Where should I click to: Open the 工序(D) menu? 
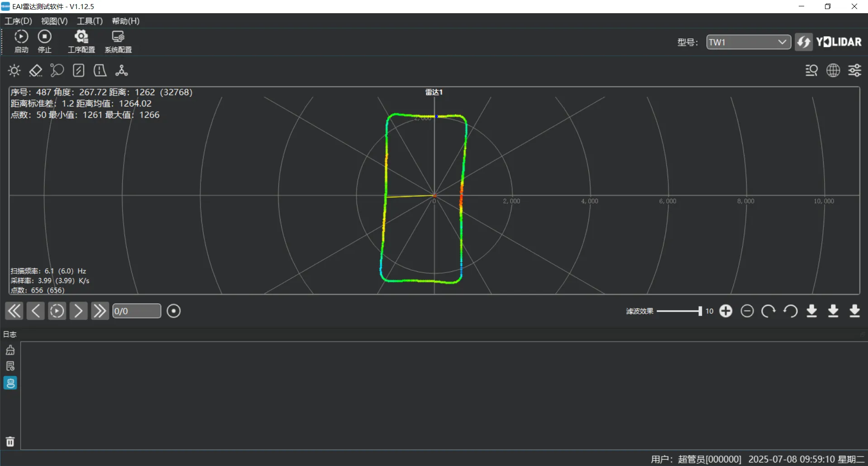(x=18, y=21)
